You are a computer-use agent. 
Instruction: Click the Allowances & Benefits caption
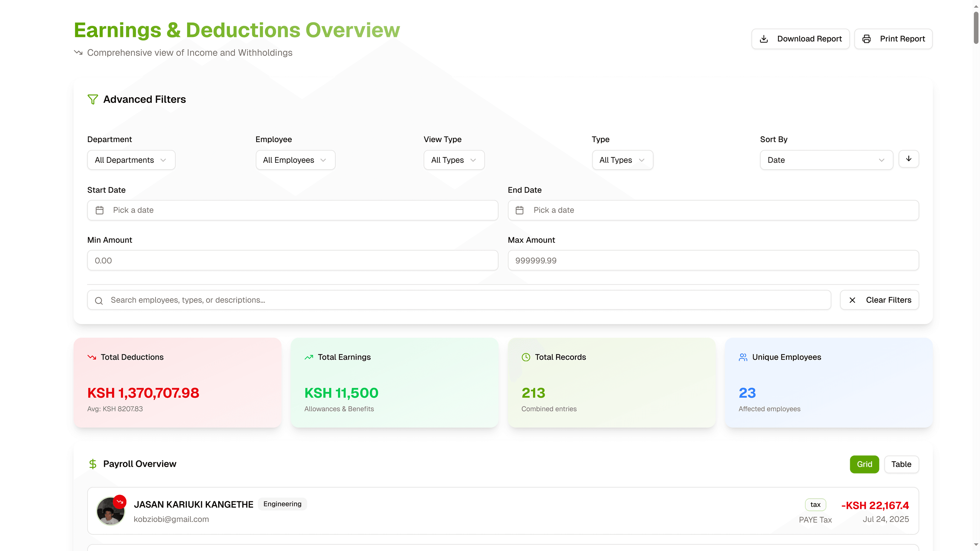339,409
